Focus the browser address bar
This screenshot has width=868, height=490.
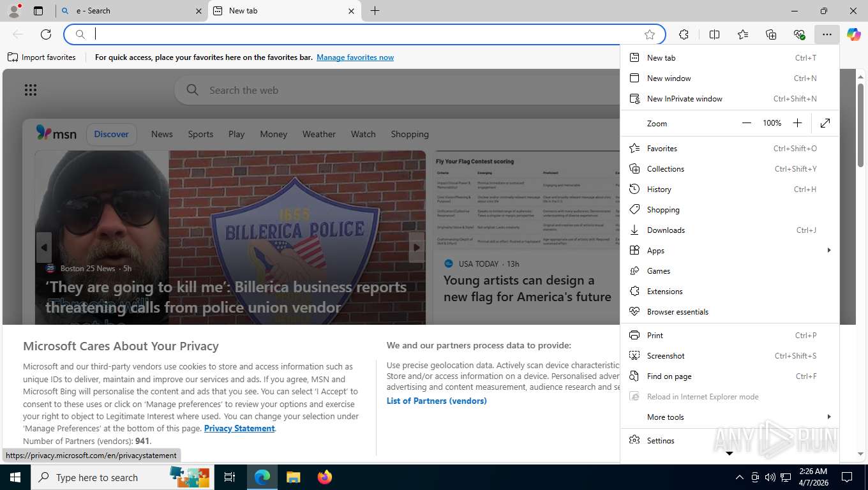tap(364, 34)
